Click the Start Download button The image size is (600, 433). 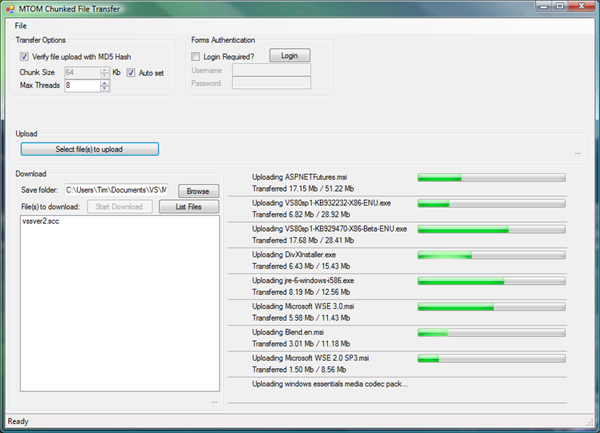point(119,207)
